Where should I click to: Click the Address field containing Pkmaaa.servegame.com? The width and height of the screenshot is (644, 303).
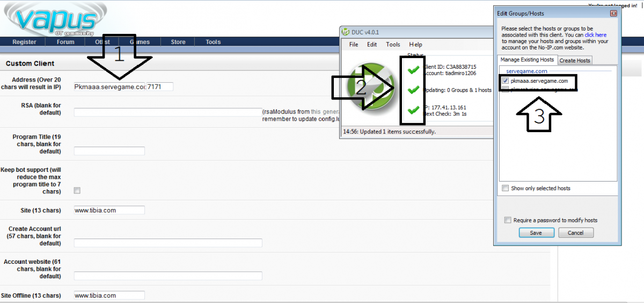[x=109, y=86]
